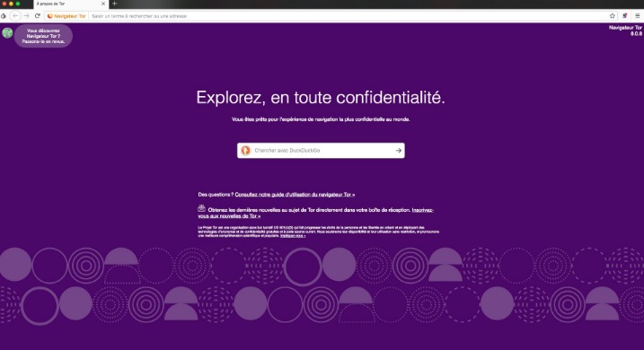This screenshot has height=350, width=644.
Task: Minimize the window with the yellow button
Action: (x=11, y=4)
